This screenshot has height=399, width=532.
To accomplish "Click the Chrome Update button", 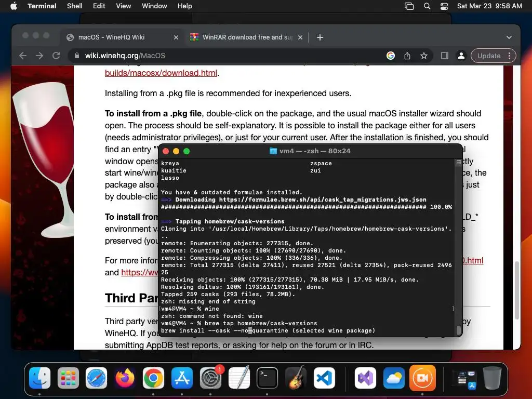I will [488, 56].
